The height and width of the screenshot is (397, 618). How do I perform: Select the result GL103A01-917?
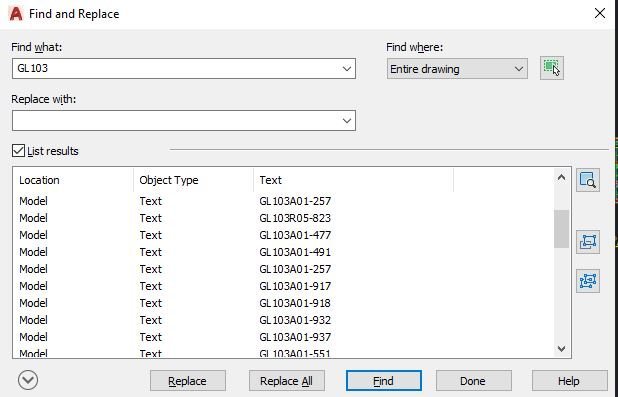coord(295,286)
